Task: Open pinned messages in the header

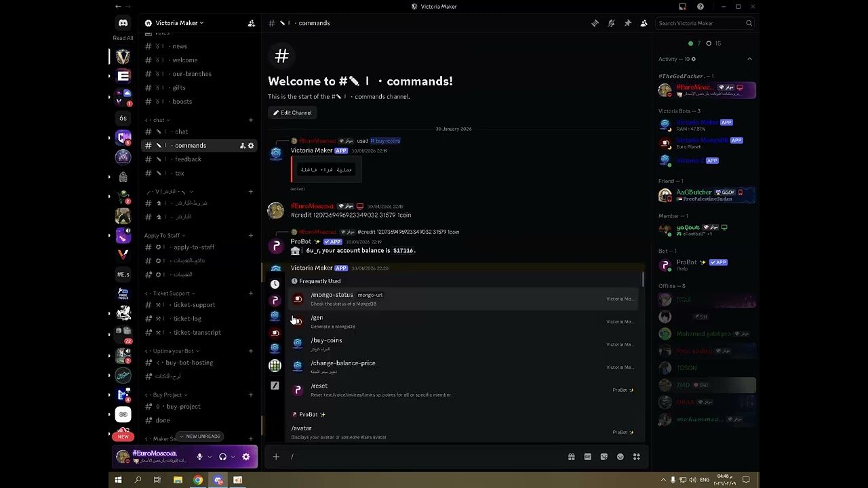Action: (x=627, y=23)
